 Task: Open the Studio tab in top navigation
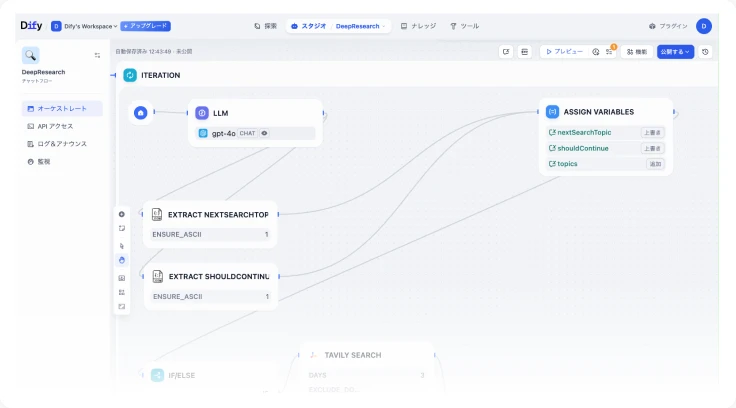pos(308,26)
